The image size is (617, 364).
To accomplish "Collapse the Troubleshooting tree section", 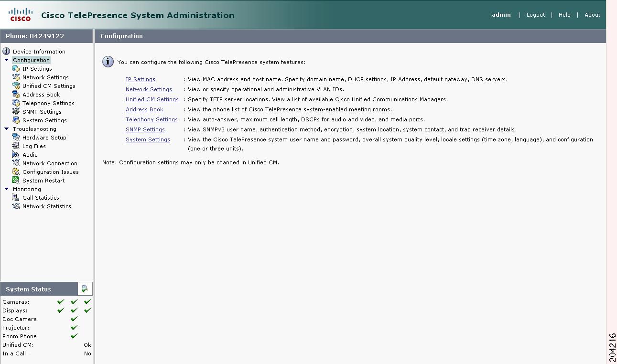I will coord(6,129).
